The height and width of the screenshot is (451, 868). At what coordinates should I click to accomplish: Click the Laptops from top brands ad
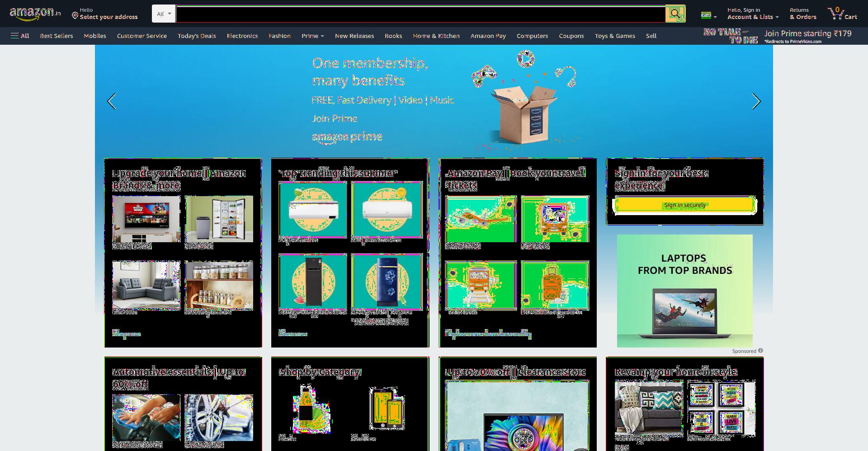click(x=684, y=291)
